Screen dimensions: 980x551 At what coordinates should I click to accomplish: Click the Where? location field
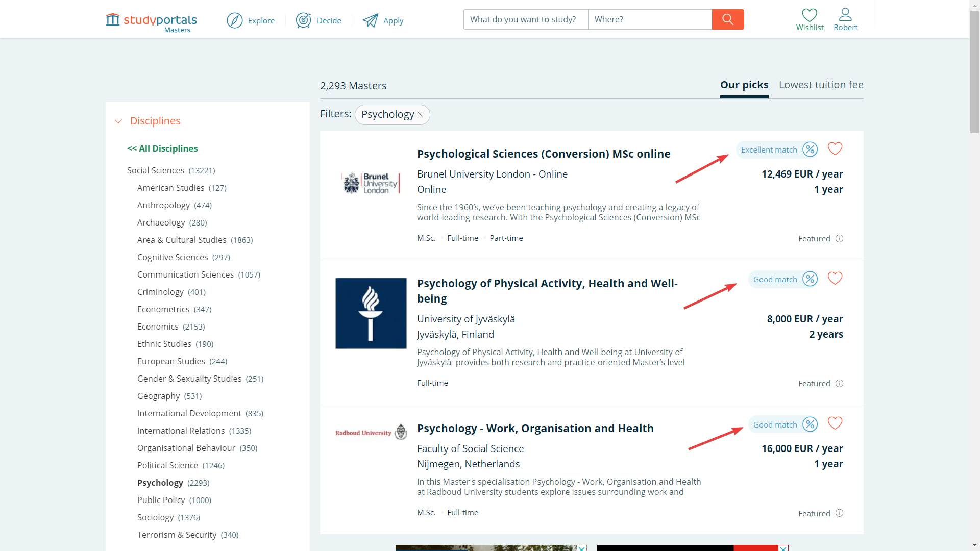coord(650,19)
